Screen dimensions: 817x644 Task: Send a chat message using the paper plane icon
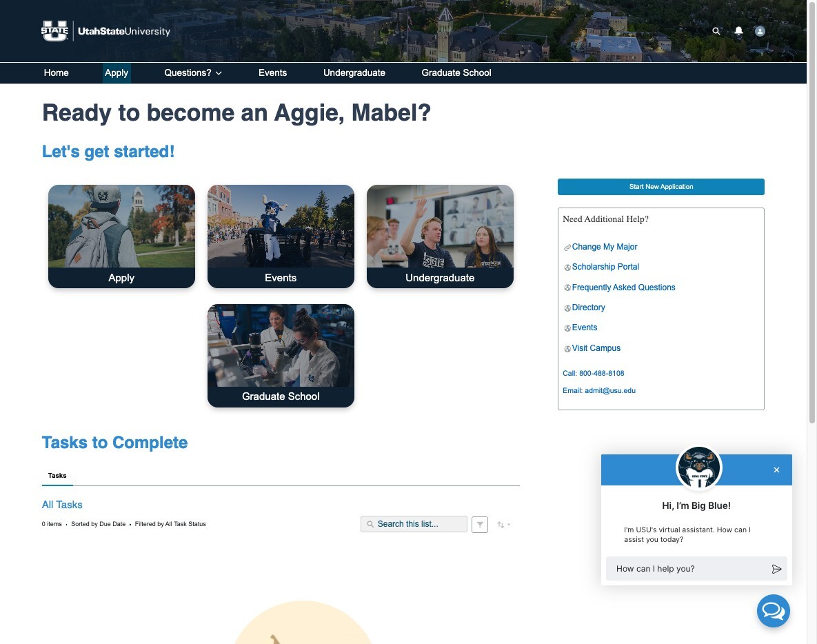click(x=776, y=568)
